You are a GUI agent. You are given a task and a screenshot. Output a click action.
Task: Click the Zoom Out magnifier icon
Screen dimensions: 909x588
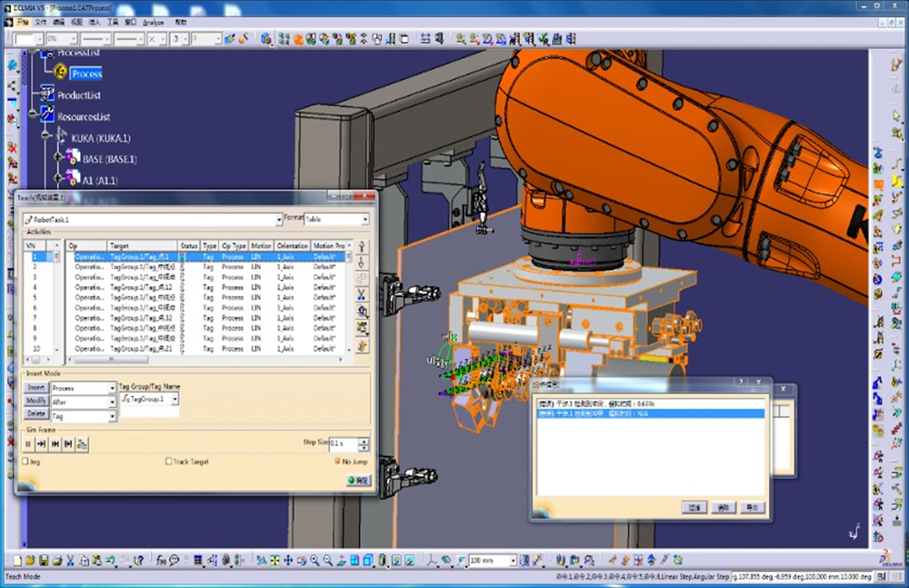328,560
